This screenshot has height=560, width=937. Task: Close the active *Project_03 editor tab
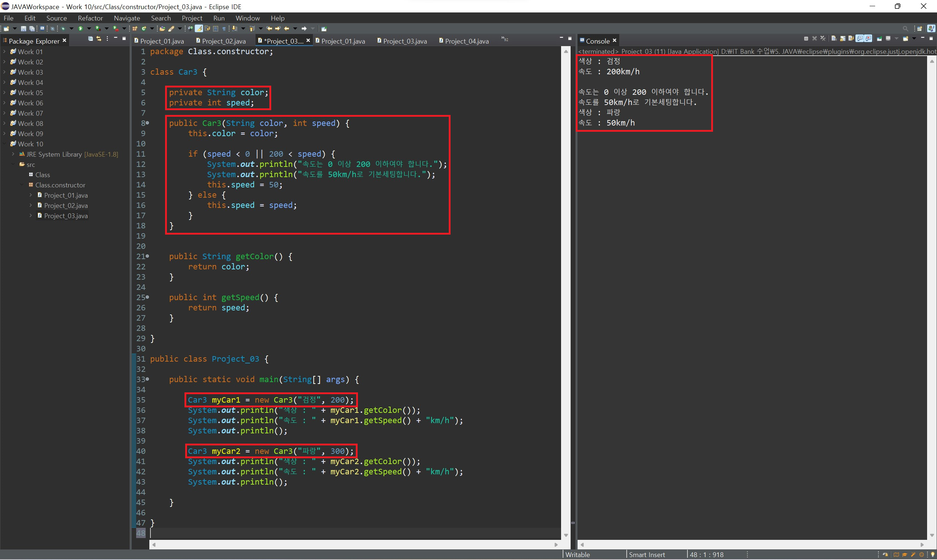coord(308,40)
